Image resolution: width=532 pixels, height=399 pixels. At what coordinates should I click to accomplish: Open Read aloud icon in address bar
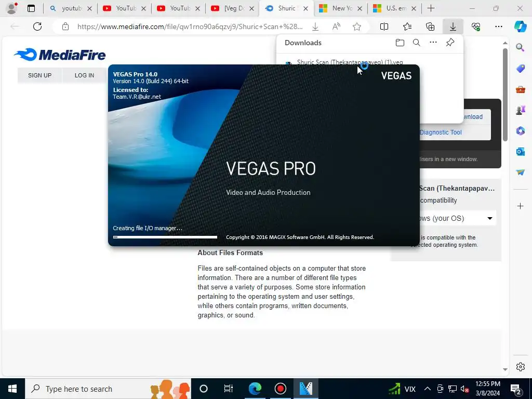click(336, 26)
